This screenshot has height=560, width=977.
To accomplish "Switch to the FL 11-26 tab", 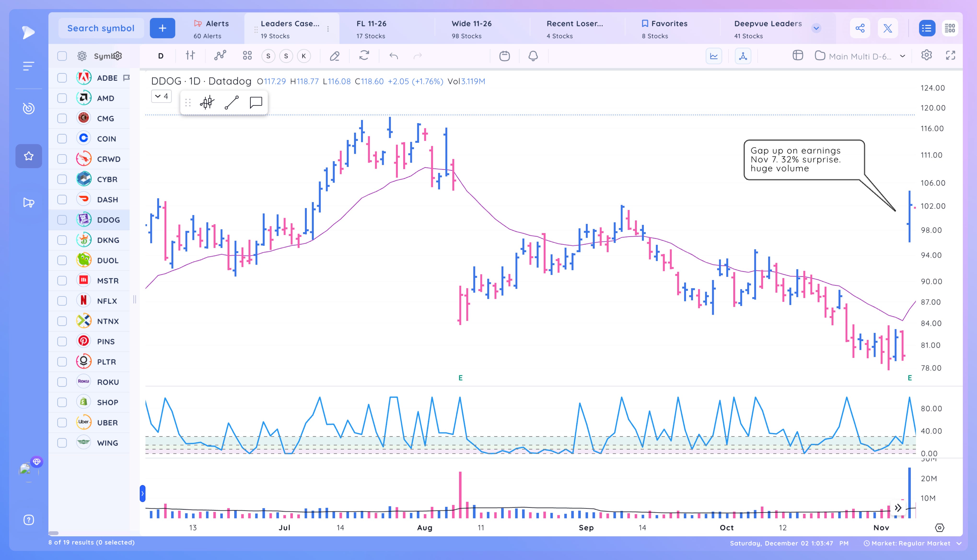I will coord(372,29).
